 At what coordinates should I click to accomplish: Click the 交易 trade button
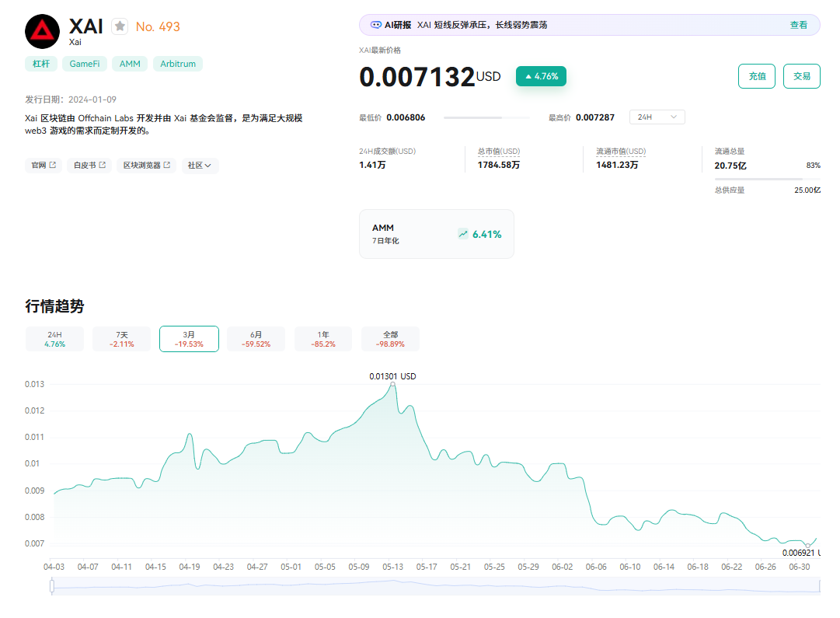801,76
